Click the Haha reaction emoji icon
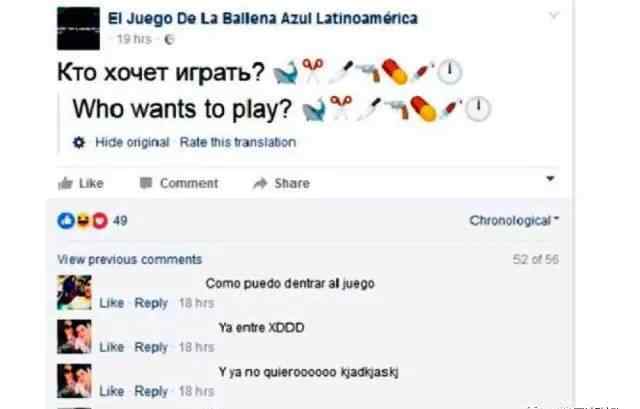 [x=83, y=221]
